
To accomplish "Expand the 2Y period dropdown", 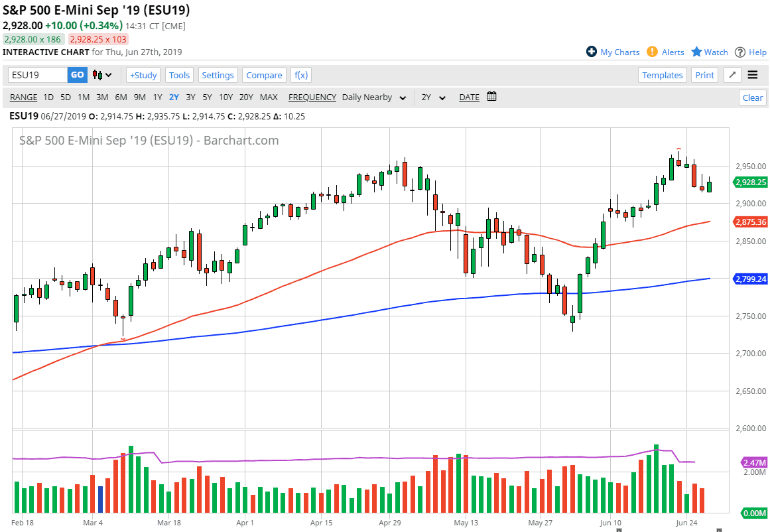I will point(434,98).
